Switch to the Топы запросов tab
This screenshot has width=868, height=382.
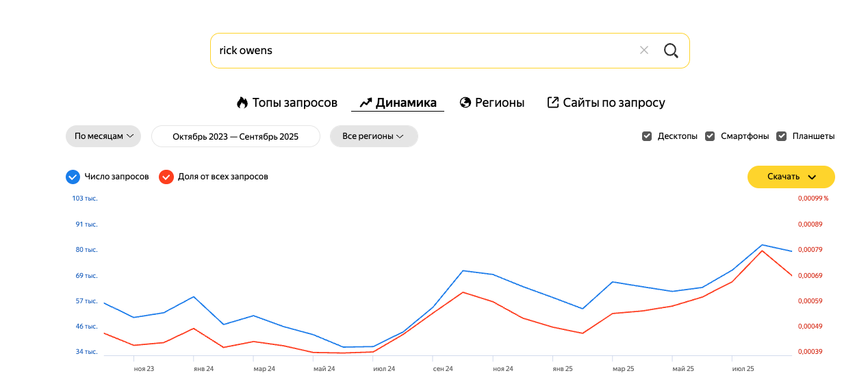[x=294, y=103]
